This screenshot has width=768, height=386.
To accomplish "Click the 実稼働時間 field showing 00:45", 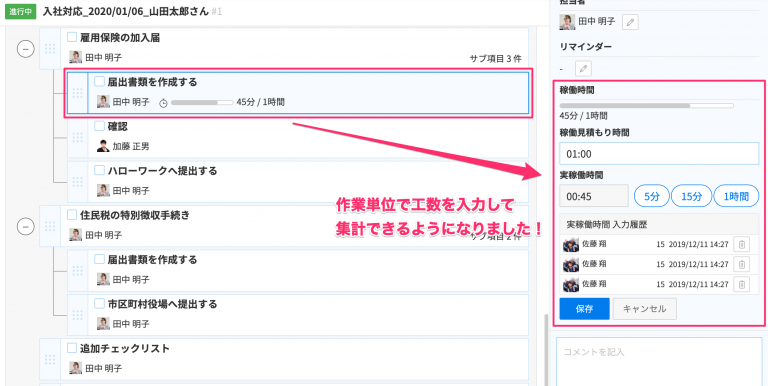I will tap(594, 196).
